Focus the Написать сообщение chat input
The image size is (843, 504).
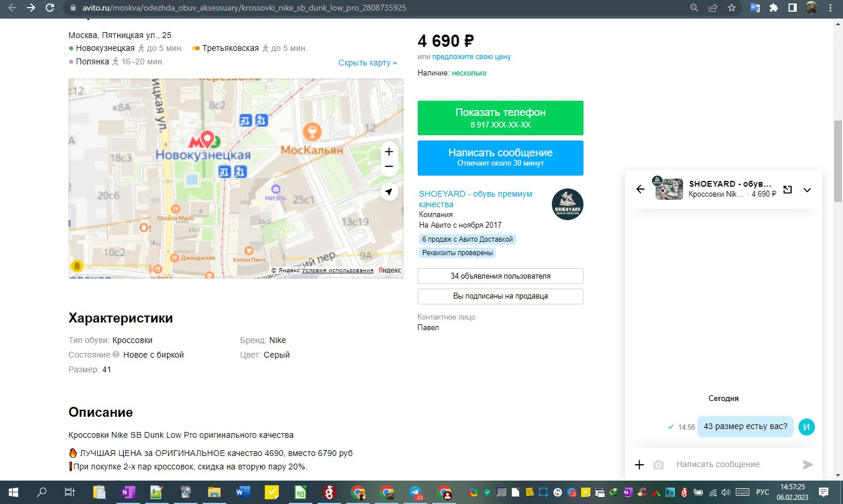point(735,464)
